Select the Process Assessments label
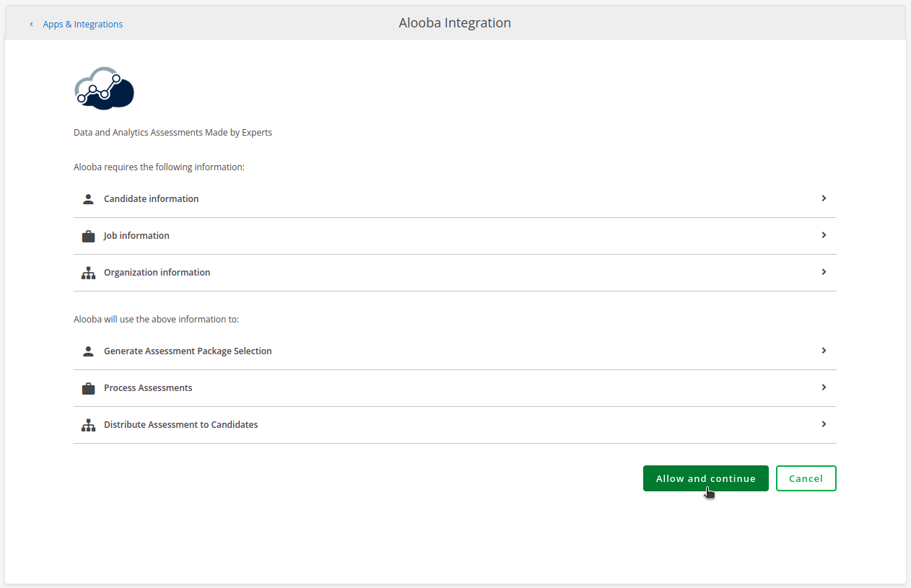This screenshot has height=588, width=911. 148,388
